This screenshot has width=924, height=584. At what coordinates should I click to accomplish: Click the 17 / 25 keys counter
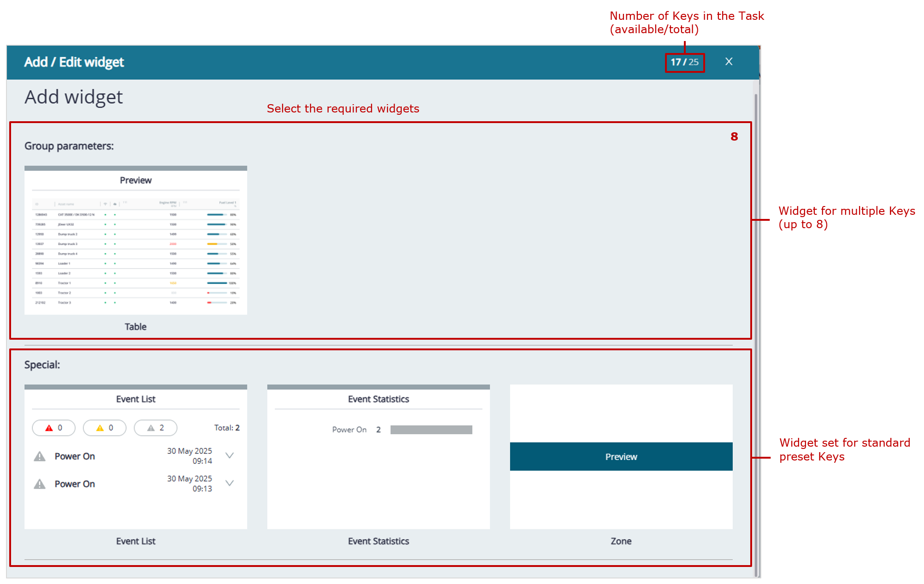(684, 62)
